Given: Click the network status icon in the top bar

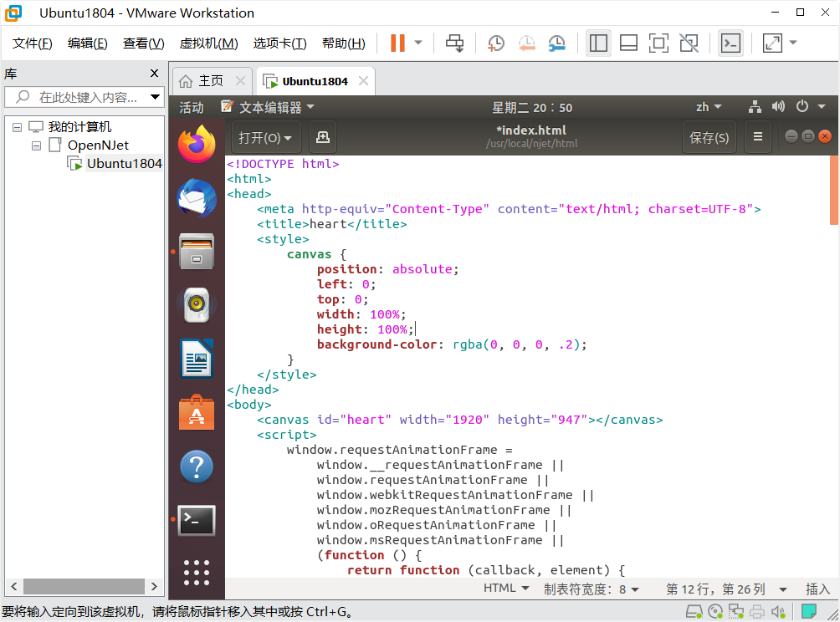Looking at the screenshot, I should click(x=755, y=107).
